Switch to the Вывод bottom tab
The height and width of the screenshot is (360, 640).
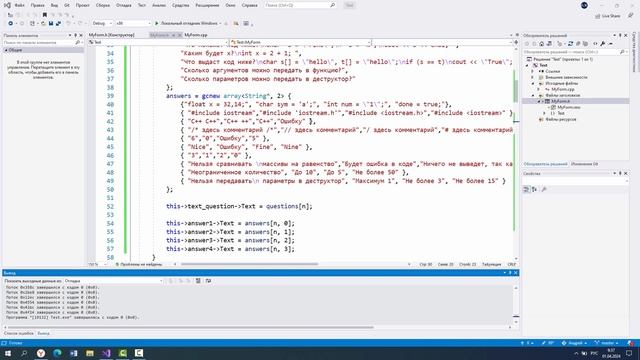43,333
